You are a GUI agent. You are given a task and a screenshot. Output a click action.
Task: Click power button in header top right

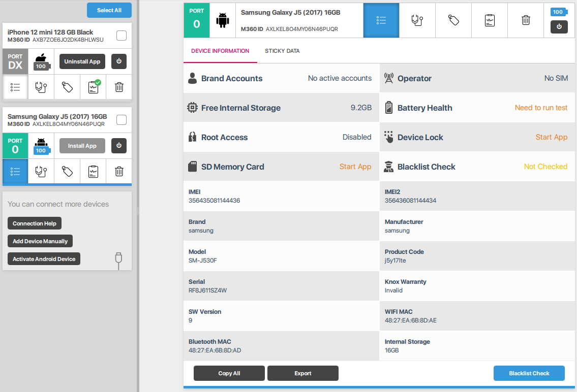click(559, 27)
